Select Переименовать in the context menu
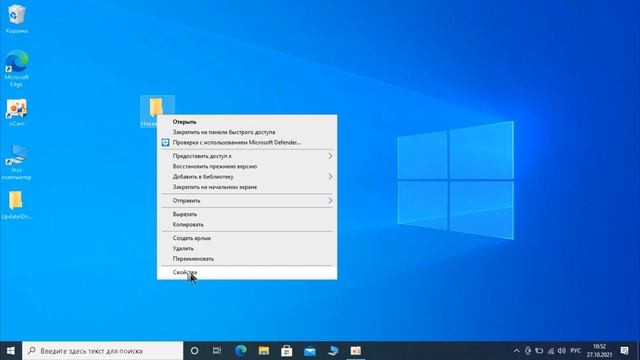Screen dimensions: 640x360 tap(247, 259)
